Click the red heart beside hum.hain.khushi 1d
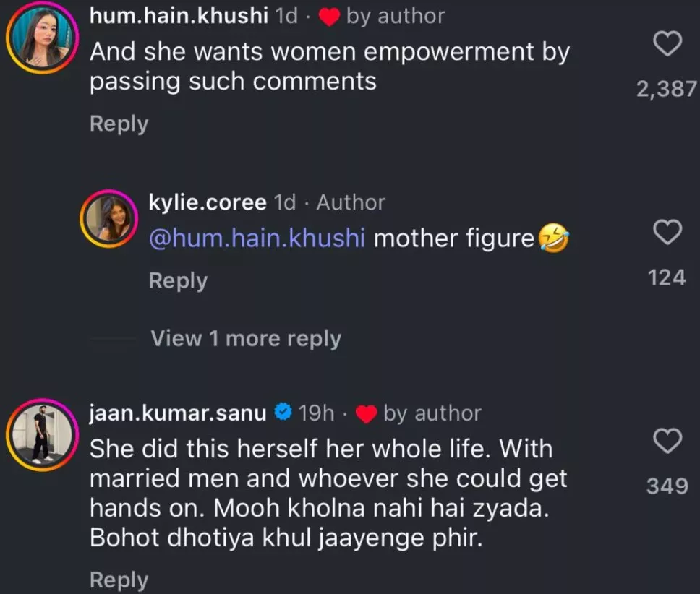This screenshot has width=700, height=594. pyautogui.click(x=330, y=17)
